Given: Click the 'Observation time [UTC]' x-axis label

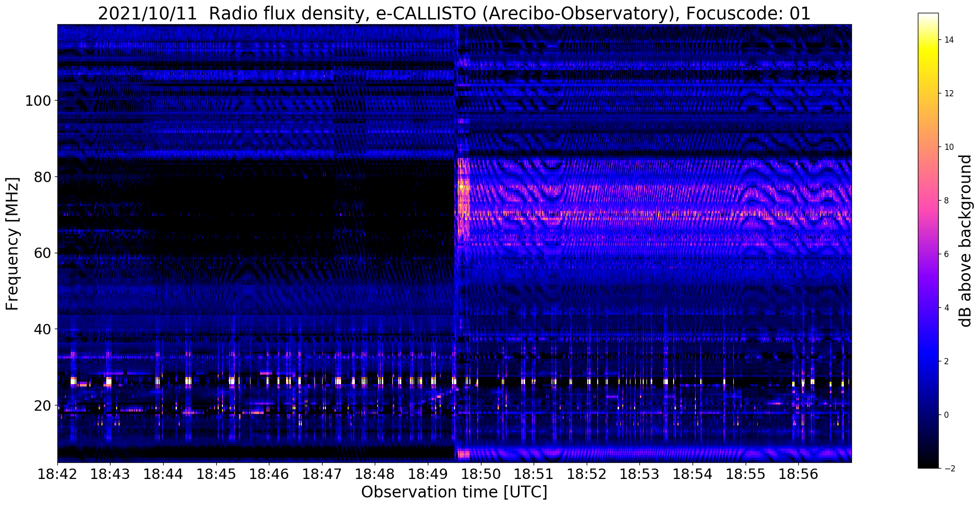Looking at the screenshot, I should coord(454,492).
